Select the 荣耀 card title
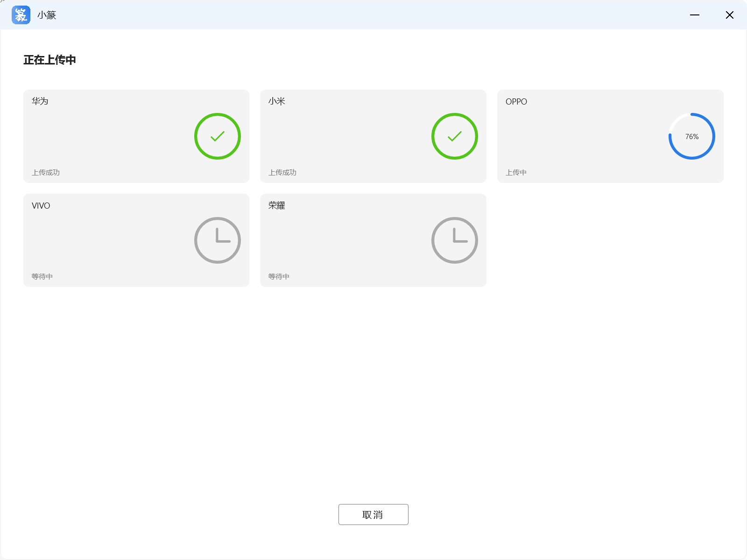 277,205
